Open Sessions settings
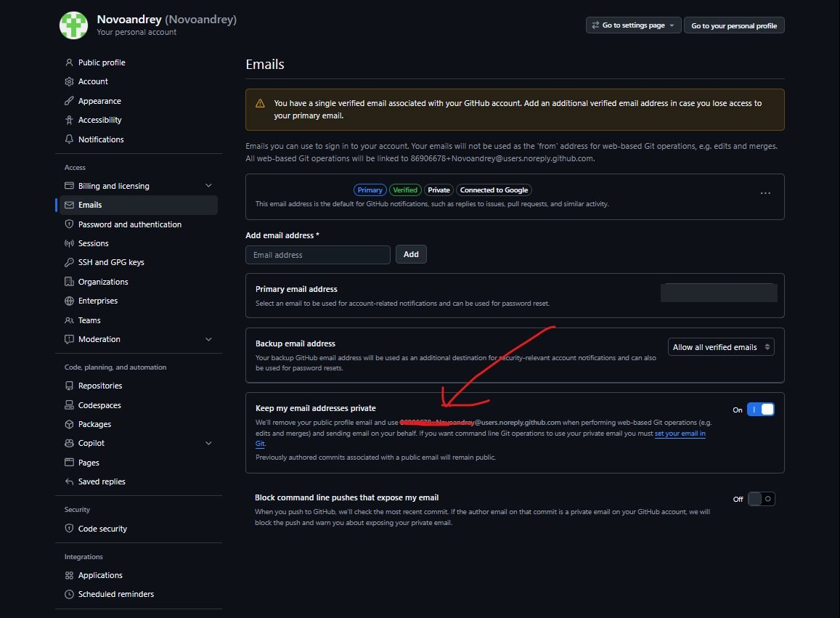Viewport: 840px width, 618px height. click(93, 243)
